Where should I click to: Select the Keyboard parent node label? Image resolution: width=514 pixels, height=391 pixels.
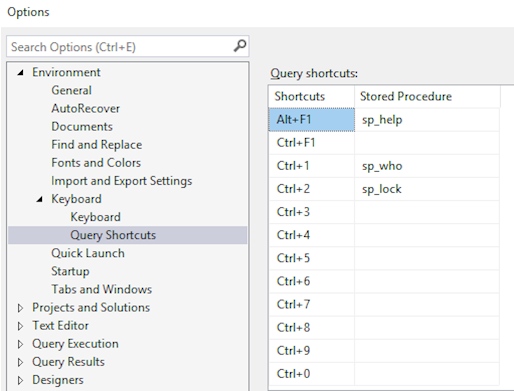pos(76,199)
